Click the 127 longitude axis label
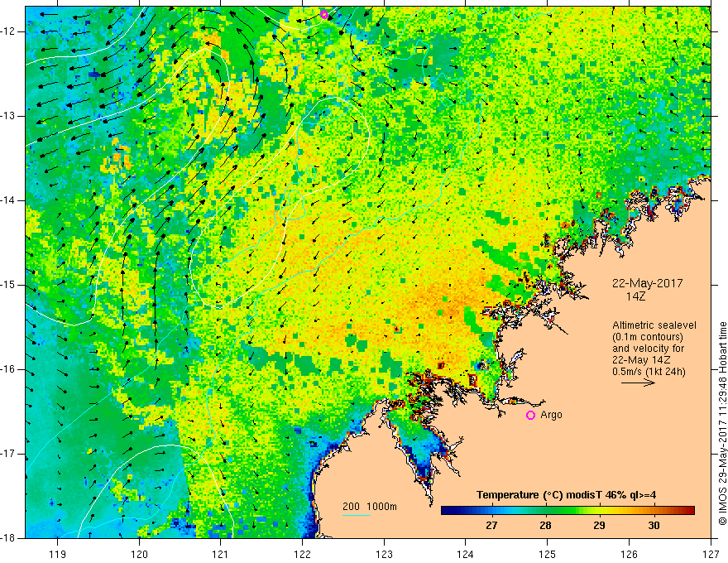728x563 pixels. pyautogui.click(x=711, y=554)
